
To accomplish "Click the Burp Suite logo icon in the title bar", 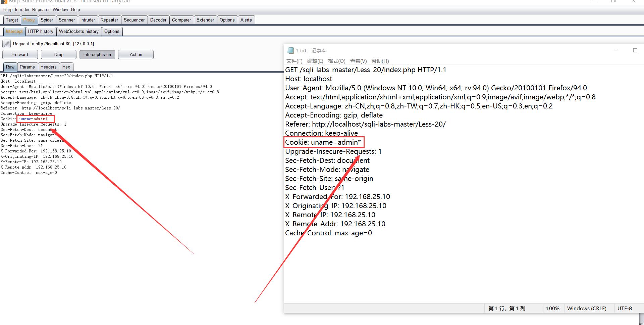I will [4, 1].
